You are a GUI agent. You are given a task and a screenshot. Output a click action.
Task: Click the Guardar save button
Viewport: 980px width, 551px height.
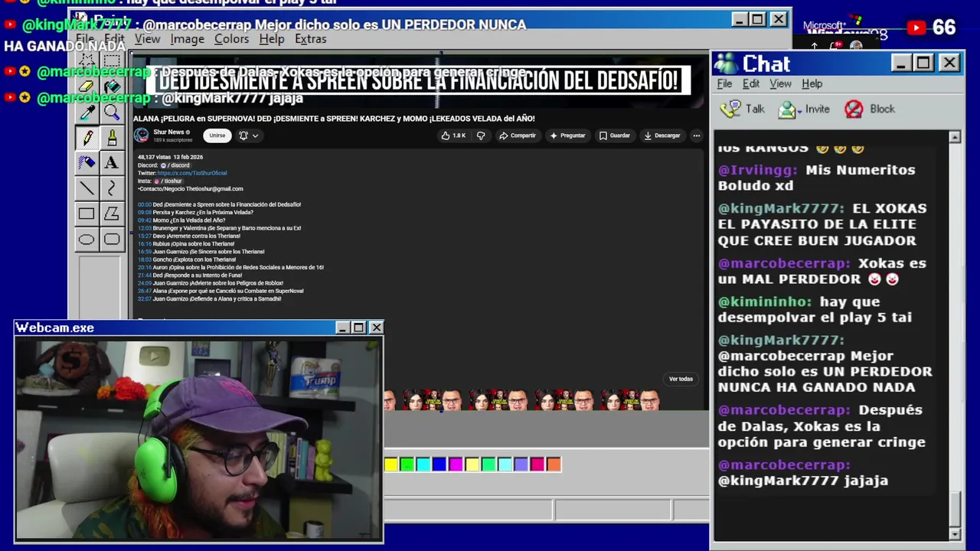[x=615, y=135]
